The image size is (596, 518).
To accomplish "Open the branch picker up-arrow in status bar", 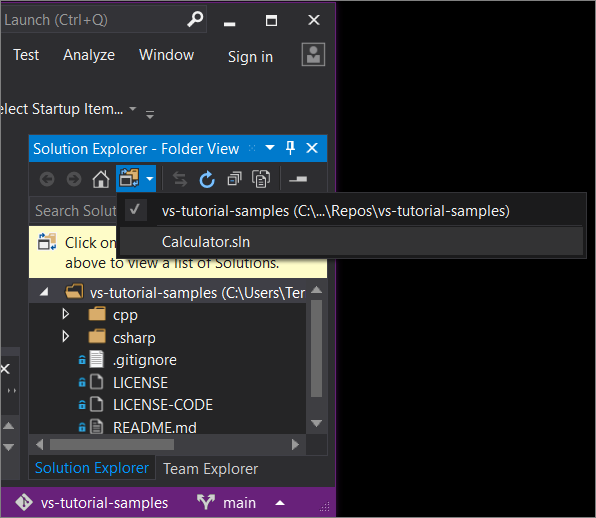I will [280, 503].
